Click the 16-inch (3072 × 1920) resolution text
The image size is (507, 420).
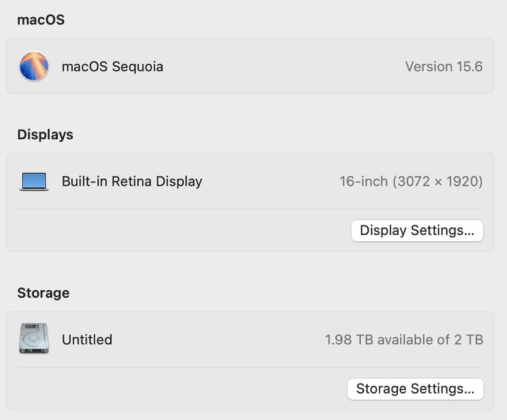coord(411,181)
